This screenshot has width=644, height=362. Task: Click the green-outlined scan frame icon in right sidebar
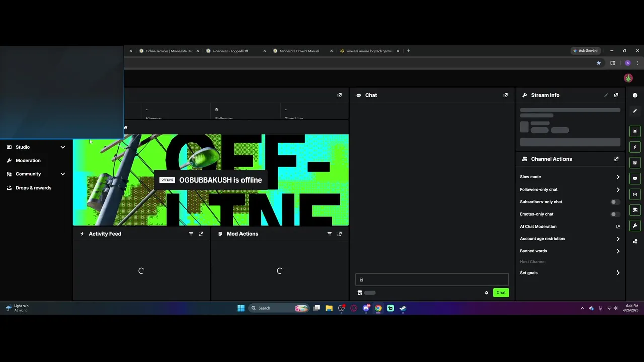(x=635, y=131)
